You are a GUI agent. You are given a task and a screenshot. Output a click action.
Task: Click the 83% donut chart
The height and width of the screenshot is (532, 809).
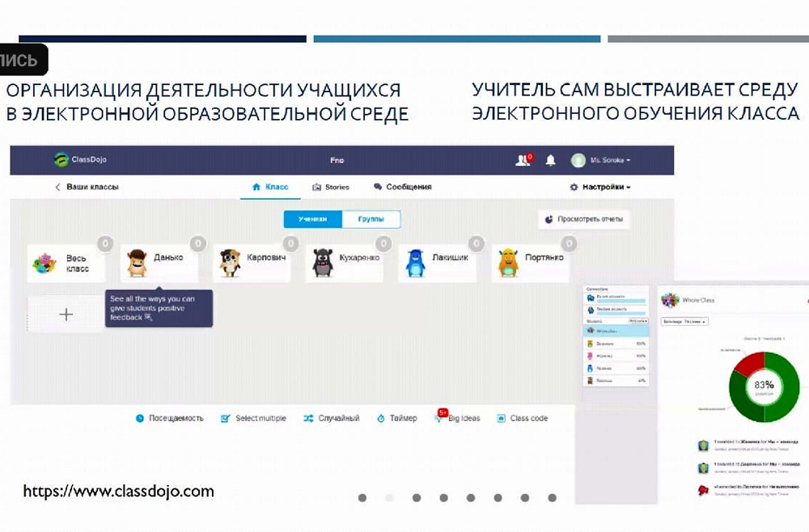[x=764, y=386]
